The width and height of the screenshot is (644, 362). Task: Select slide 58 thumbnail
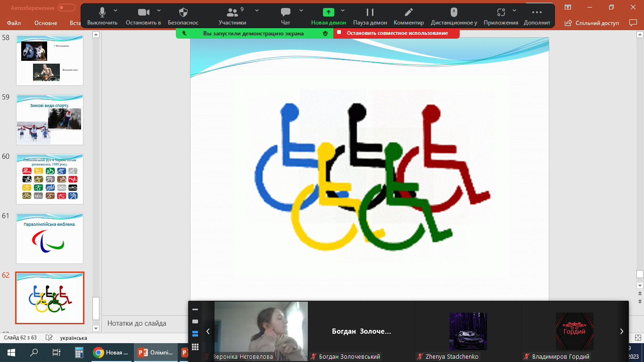[x=50, y=60]
